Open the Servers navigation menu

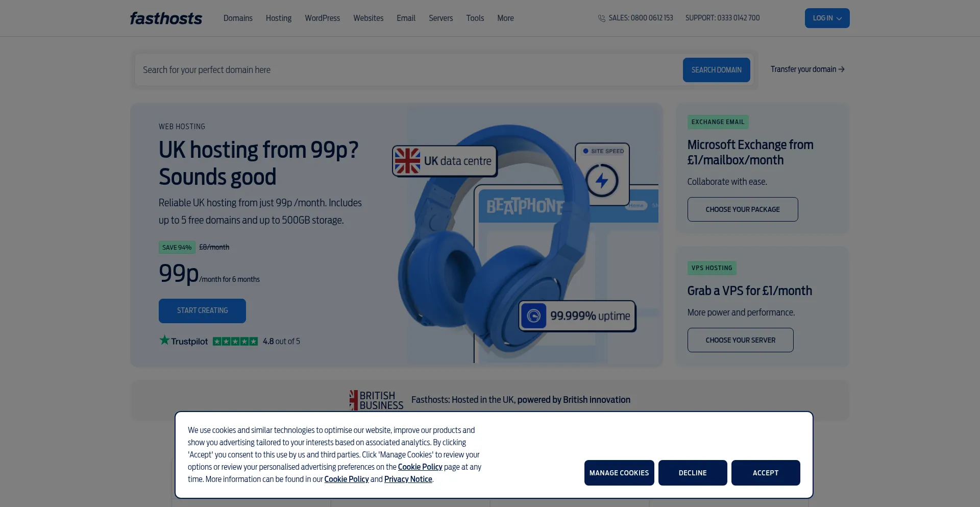tap(440, 18)
